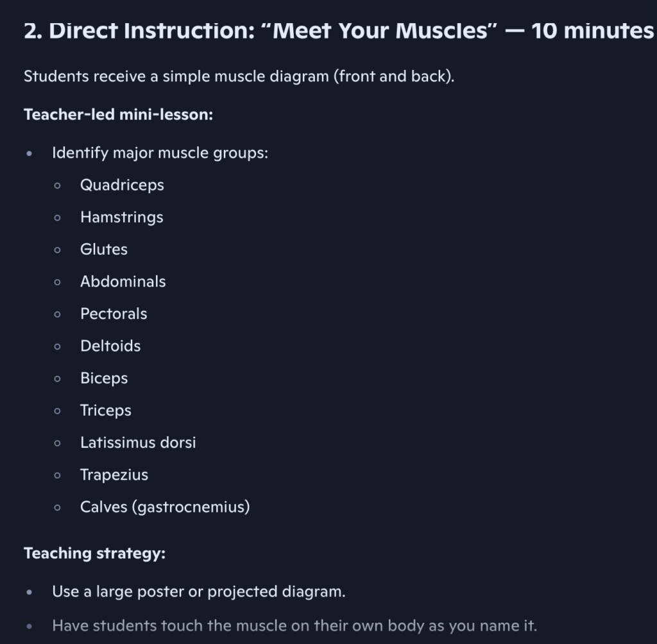
Task: Click the "Identify major muscle groups:" bullet text
Action: click(x=160, y=153)
